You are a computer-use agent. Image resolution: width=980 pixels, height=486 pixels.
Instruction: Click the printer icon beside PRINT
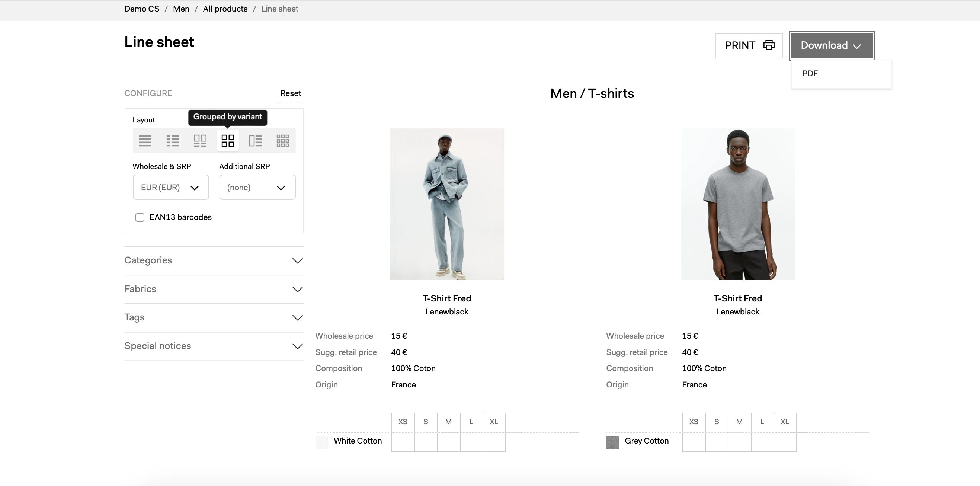(x=769, y=45)
